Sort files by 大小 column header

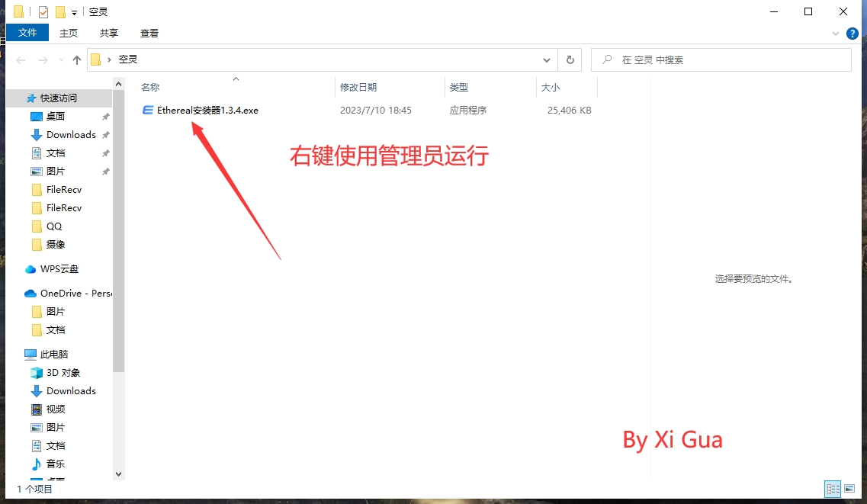point(551,88)
